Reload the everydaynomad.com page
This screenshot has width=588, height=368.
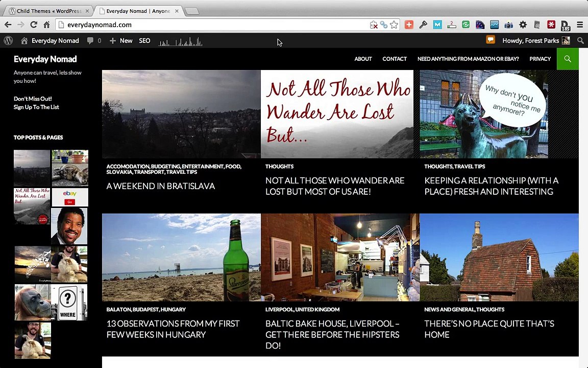click(x=33, y=25)
